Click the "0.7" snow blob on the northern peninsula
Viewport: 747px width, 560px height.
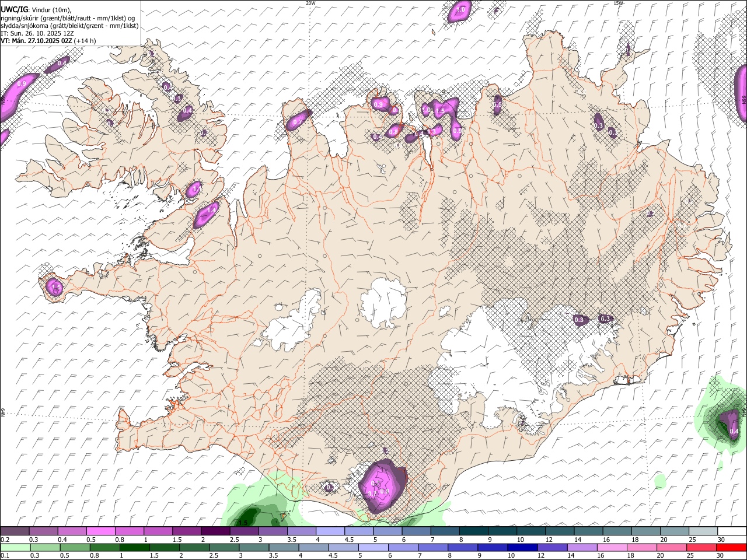coord(298,121)
